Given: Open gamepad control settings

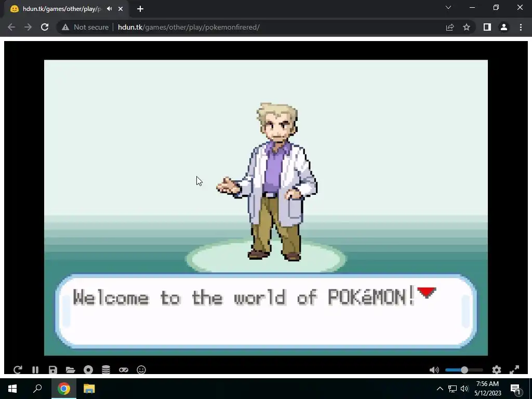Looking at the screenshot, I should tap(124, 369).
